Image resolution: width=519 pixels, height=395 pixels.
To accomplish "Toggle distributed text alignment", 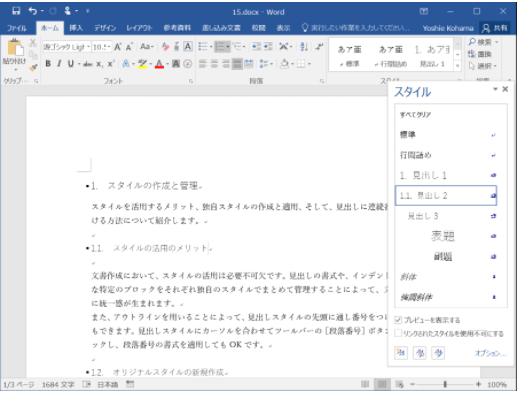I will coord(249,64).
